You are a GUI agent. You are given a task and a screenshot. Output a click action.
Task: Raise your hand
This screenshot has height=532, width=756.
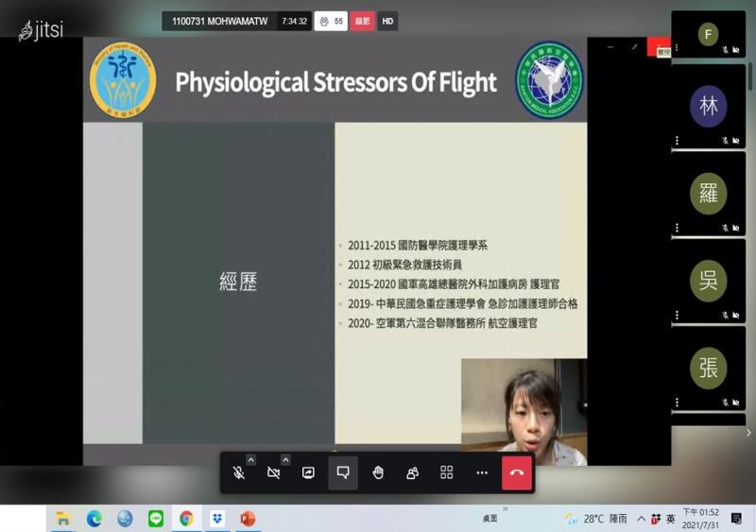coord(378,472)
